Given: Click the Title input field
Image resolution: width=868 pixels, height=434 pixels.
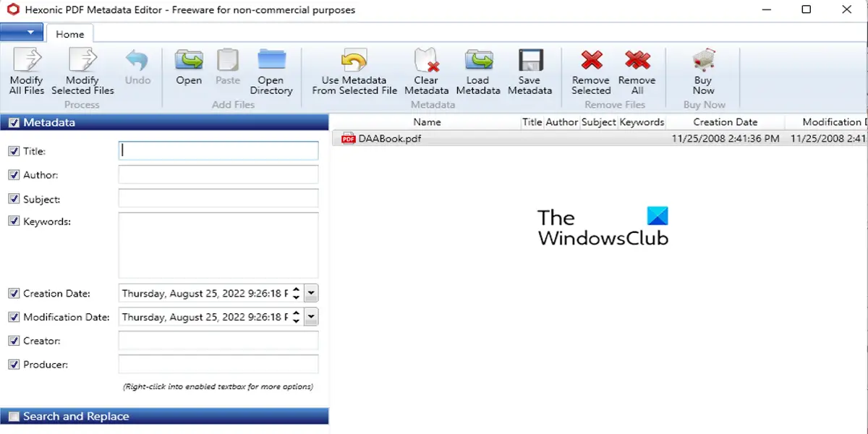Looking at the screenshot, I should tap(218, 150).
